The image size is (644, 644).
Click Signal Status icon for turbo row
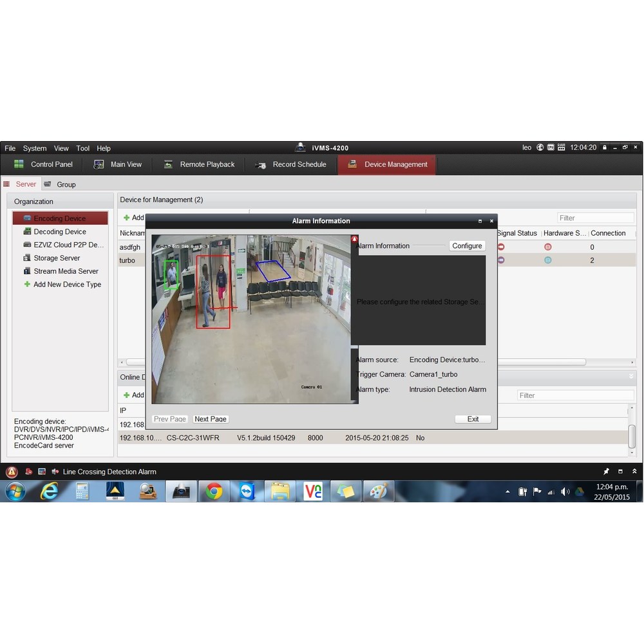coord(501,260)
